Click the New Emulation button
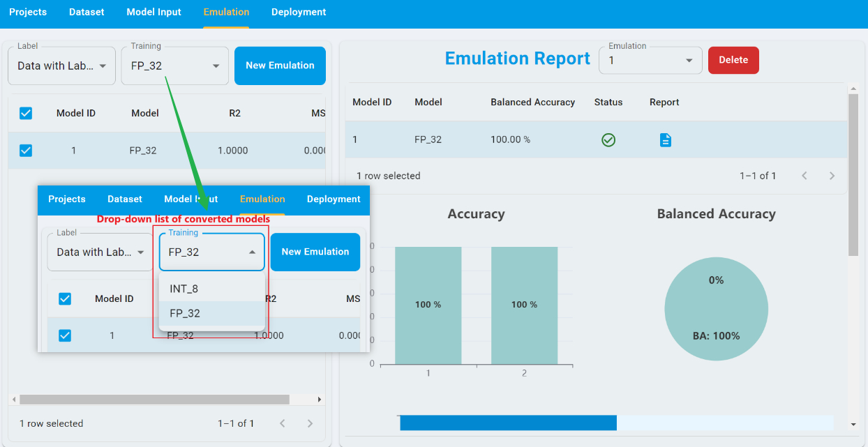Screen dimensions: 868x447 point(280,66)
